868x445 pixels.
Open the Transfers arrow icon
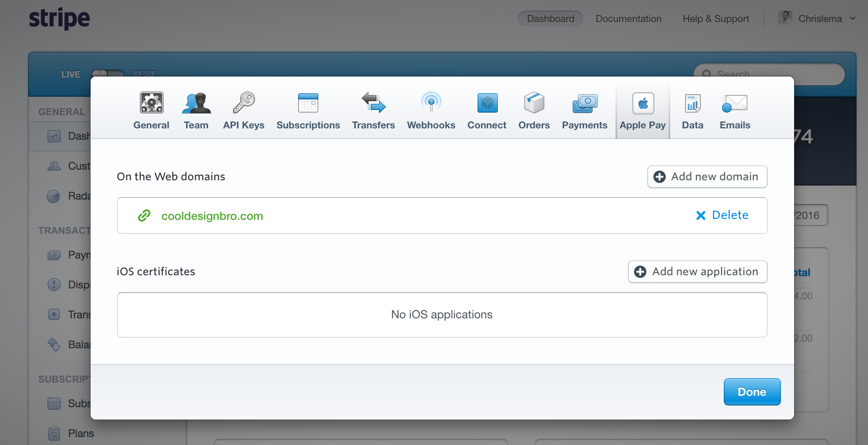[x=373, y=103]
